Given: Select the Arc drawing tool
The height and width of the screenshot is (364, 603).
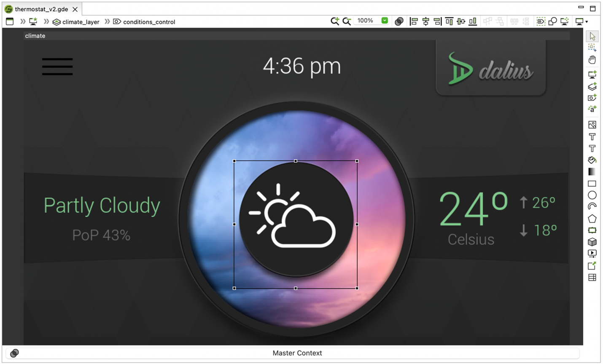Looking at the screenshot, I should point(592,207).
